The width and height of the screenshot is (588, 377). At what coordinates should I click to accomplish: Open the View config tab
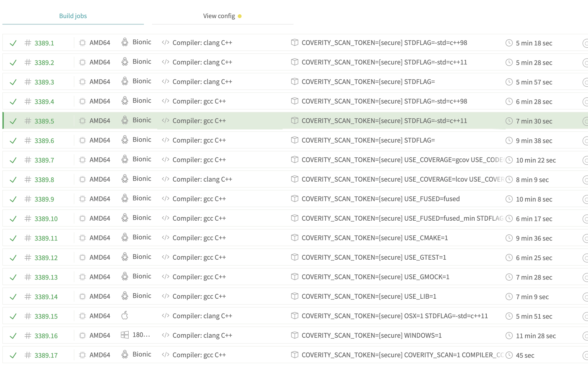(219, 16)
